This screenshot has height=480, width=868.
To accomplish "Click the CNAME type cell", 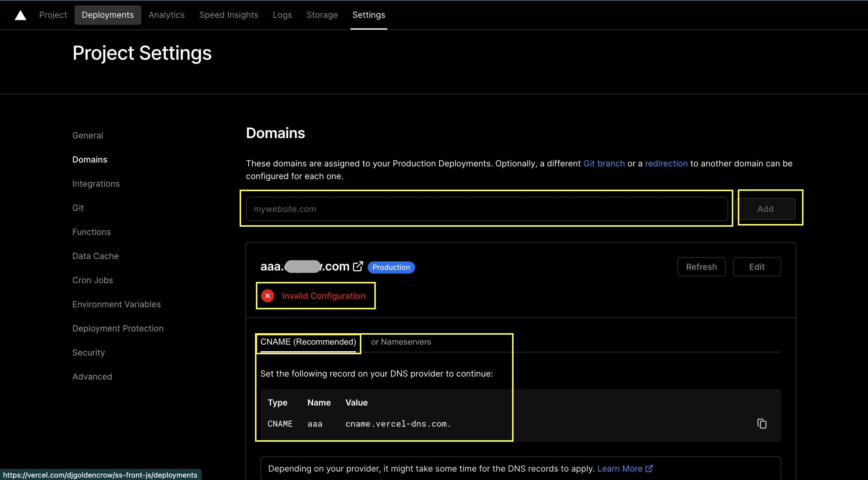I will coord(280,424).
